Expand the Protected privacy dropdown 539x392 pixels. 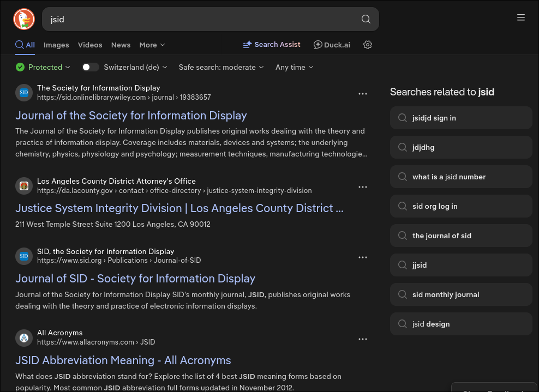pyautogui.click(x=44, y=67)
